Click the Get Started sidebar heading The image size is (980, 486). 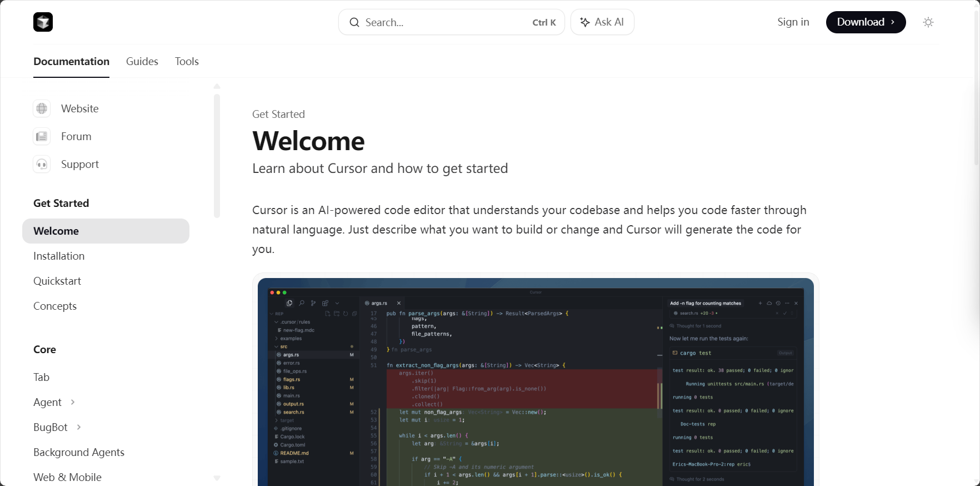(x=61, y=203)
